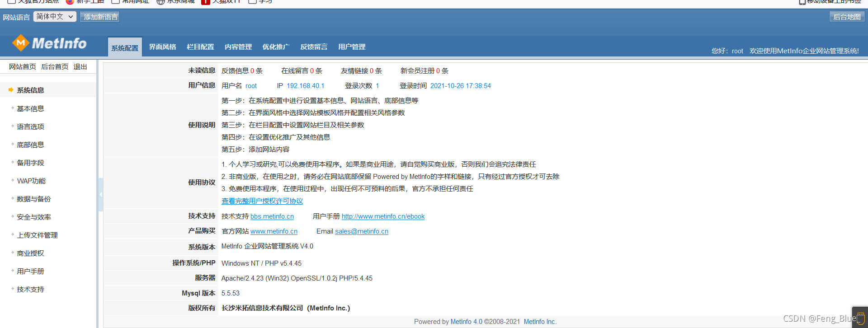Open 商业授权 in the sidebar
The image size is (868, 328).
pyautogui.click(x=30, y=253)
